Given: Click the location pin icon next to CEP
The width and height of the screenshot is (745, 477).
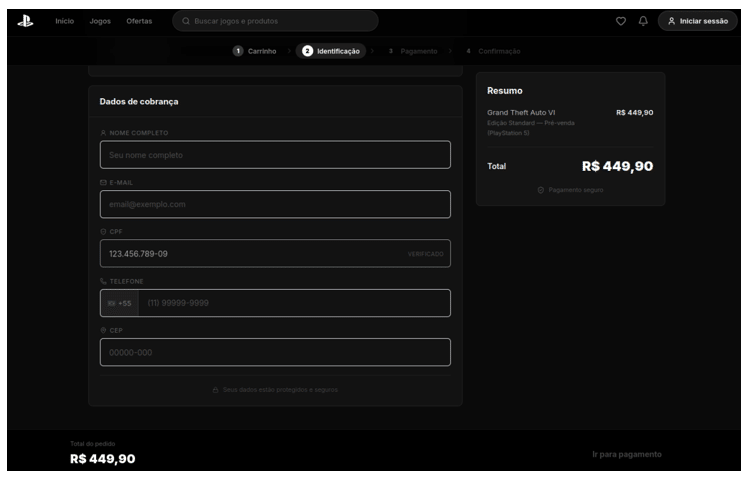Looking at the screenshot, I should point(103,330).
